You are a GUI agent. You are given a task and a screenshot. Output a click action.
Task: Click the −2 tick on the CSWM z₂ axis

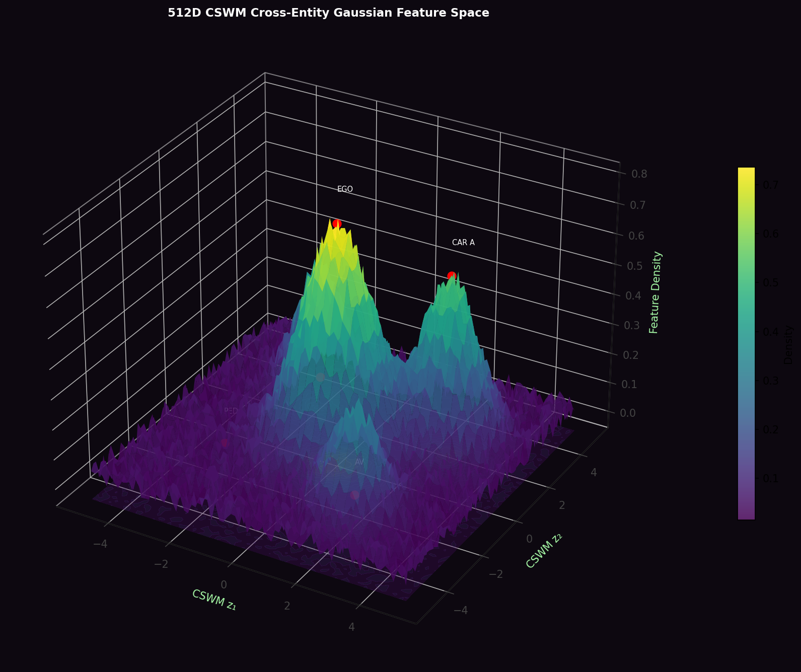pyautogui.click(x=495, y=574)
